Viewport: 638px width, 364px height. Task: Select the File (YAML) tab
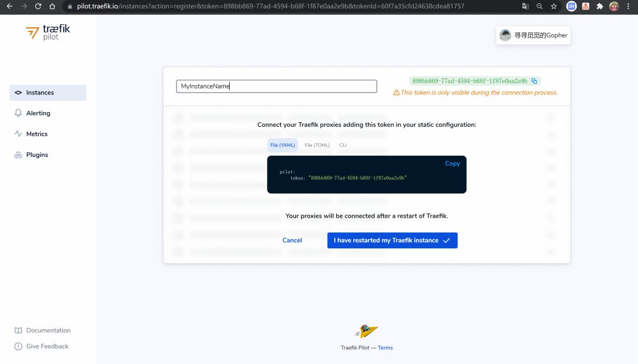point(282,145)
